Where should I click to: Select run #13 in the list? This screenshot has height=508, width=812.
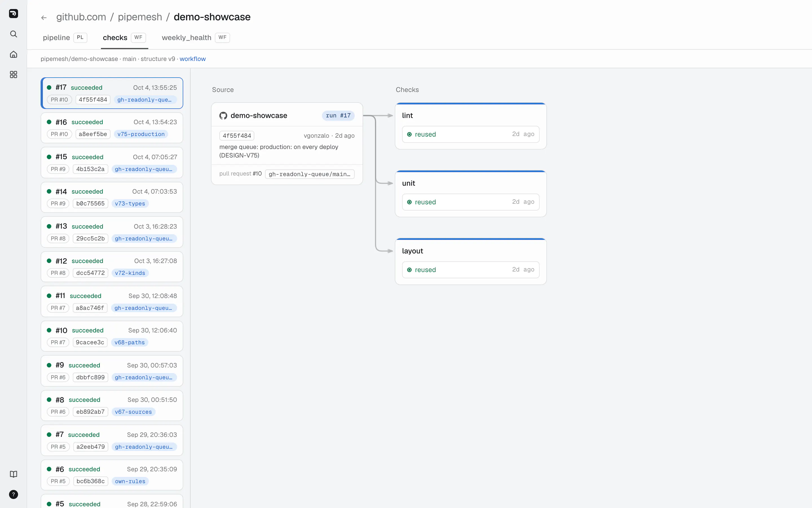tap(112, 232)
